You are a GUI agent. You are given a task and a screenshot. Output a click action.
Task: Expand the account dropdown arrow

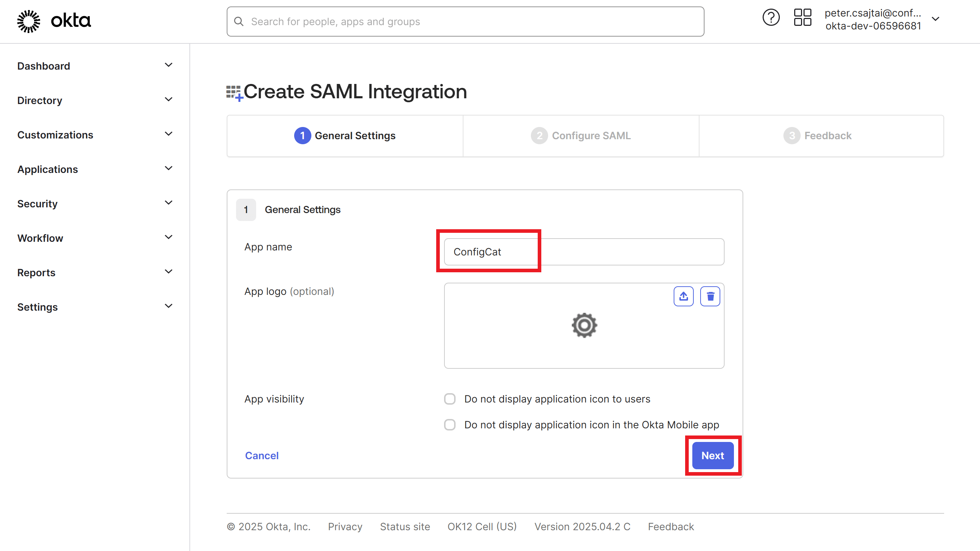pos(936,19)
